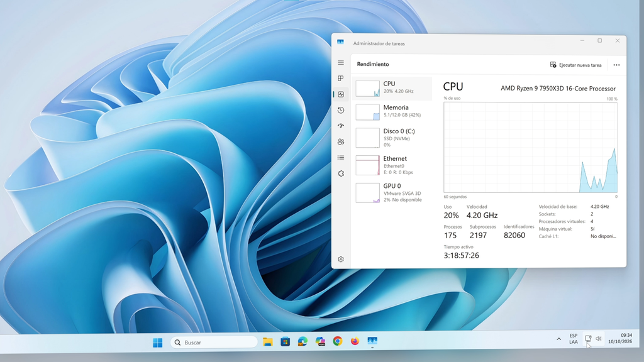Select the Ethernet performance entry

pyautogui.click(x=392, y=165)
